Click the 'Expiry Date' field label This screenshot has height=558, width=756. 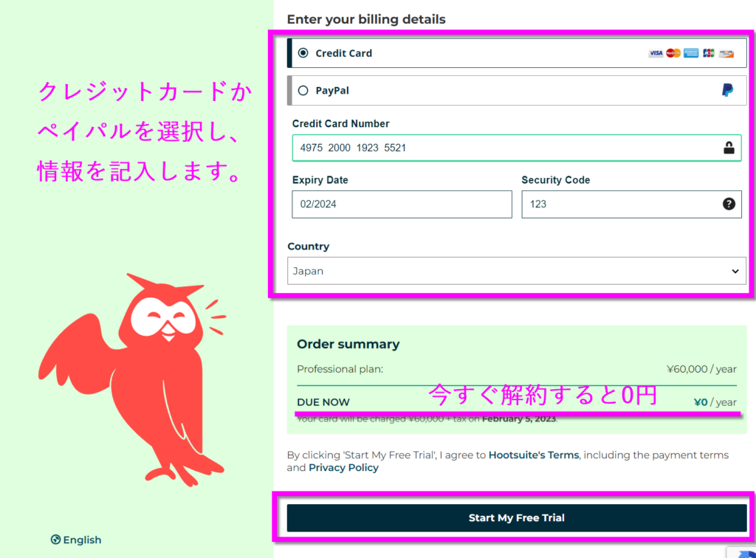click(320, 180)
